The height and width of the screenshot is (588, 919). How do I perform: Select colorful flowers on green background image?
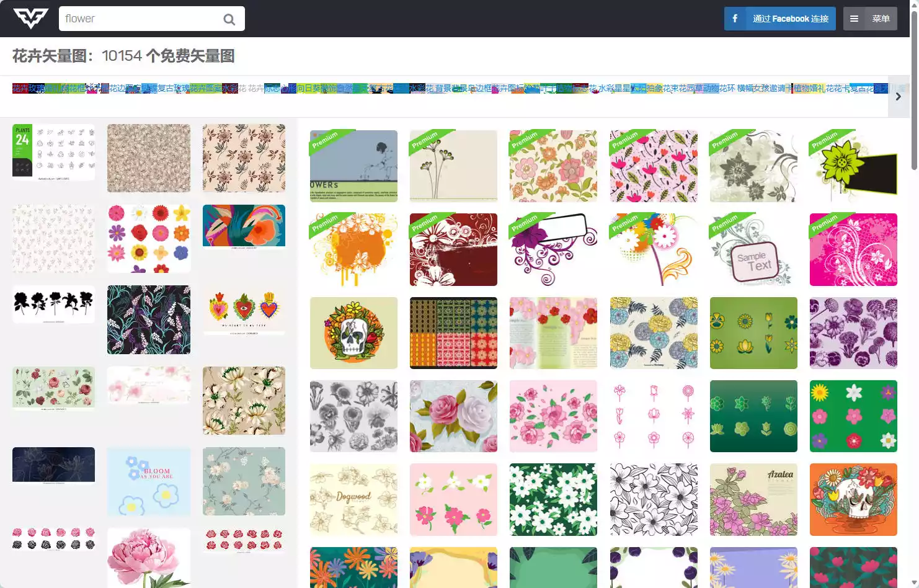point(853,416)
